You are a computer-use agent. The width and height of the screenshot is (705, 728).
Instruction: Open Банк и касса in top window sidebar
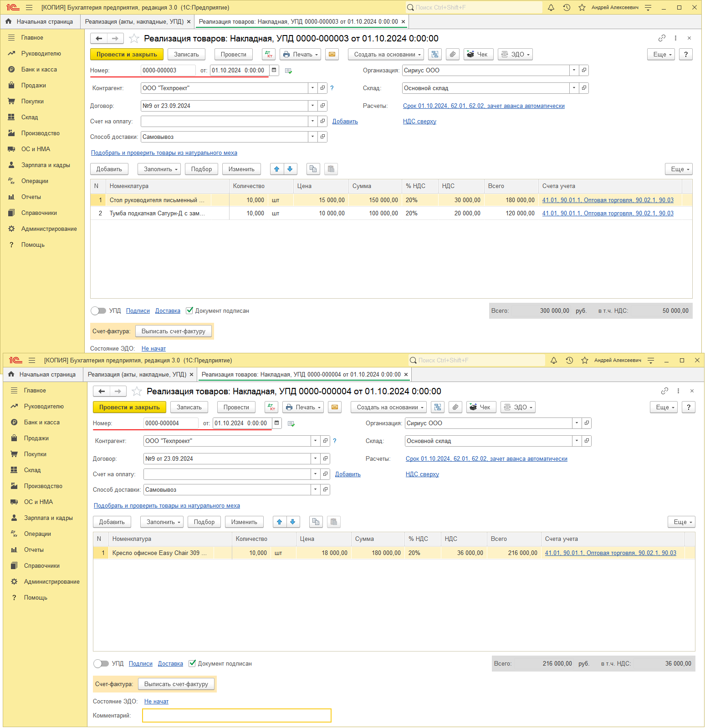pos(39,69)
